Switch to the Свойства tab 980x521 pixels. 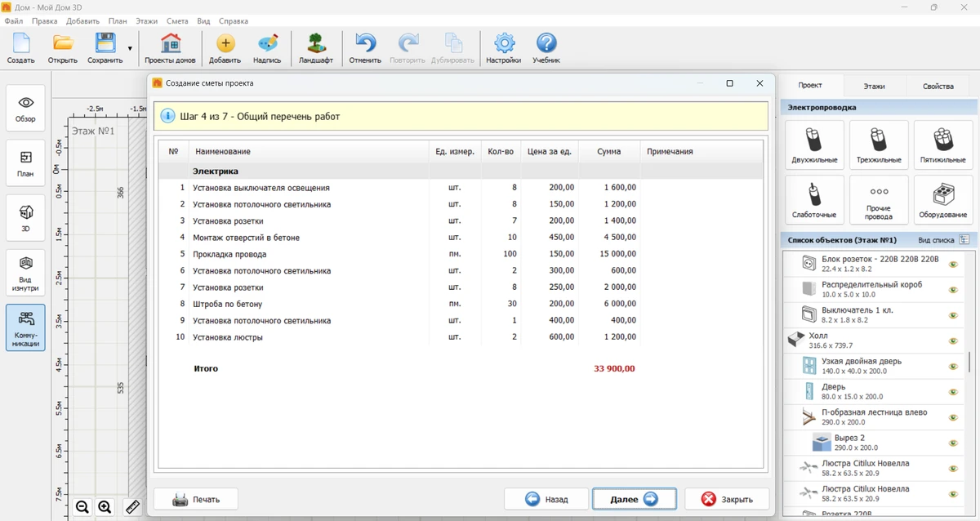[938, 86]
